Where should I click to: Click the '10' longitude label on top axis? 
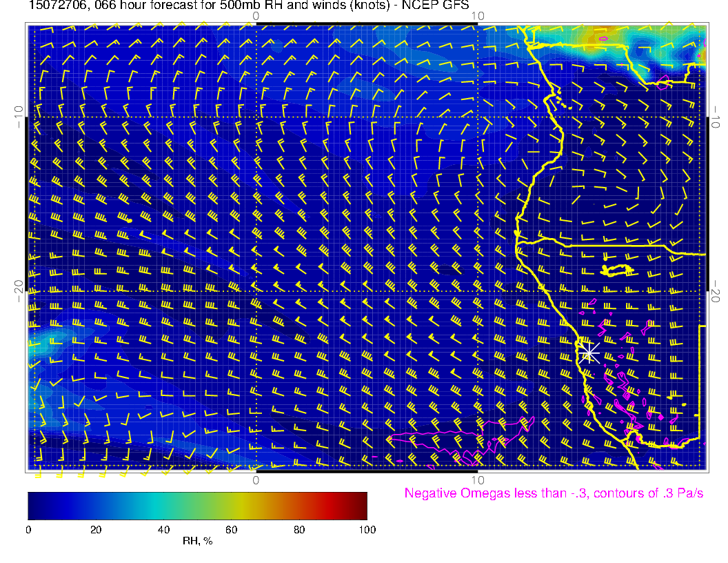coord(478,17)
